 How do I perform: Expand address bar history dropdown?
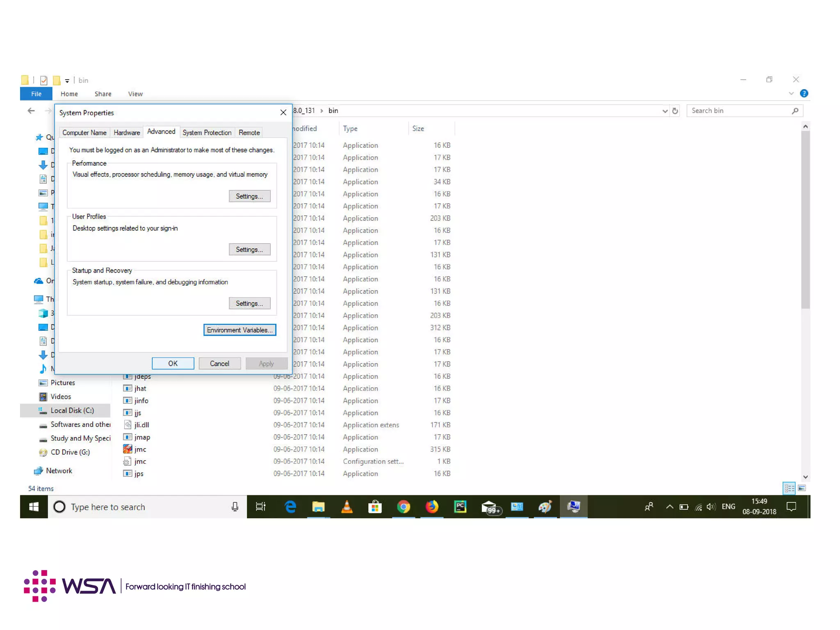(x=664, y=111)
